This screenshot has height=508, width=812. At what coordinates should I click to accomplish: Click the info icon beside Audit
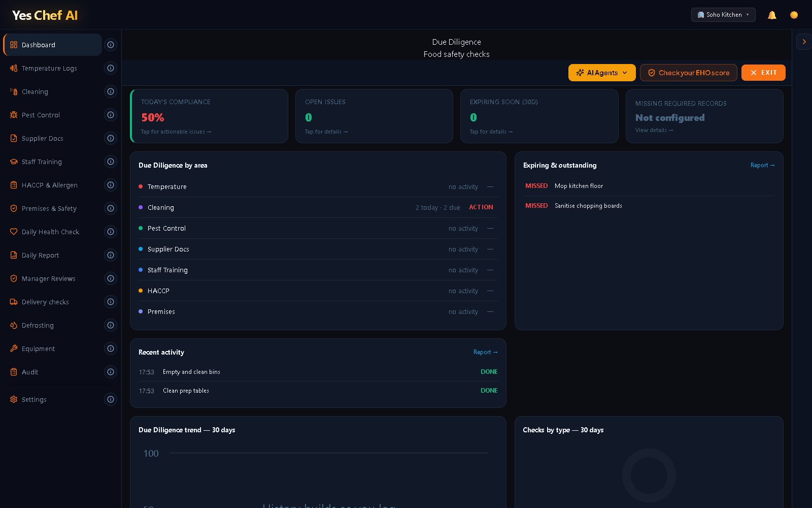111,372
